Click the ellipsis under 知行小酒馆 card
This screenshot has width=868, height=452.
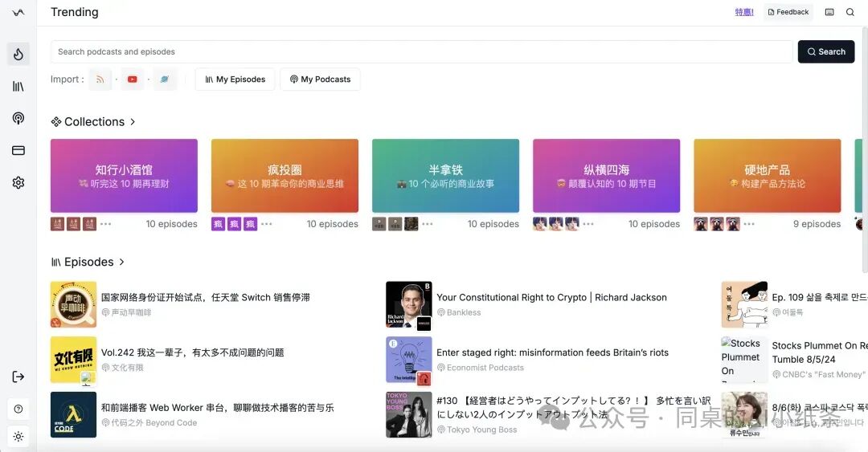click(x=106, y=224)
